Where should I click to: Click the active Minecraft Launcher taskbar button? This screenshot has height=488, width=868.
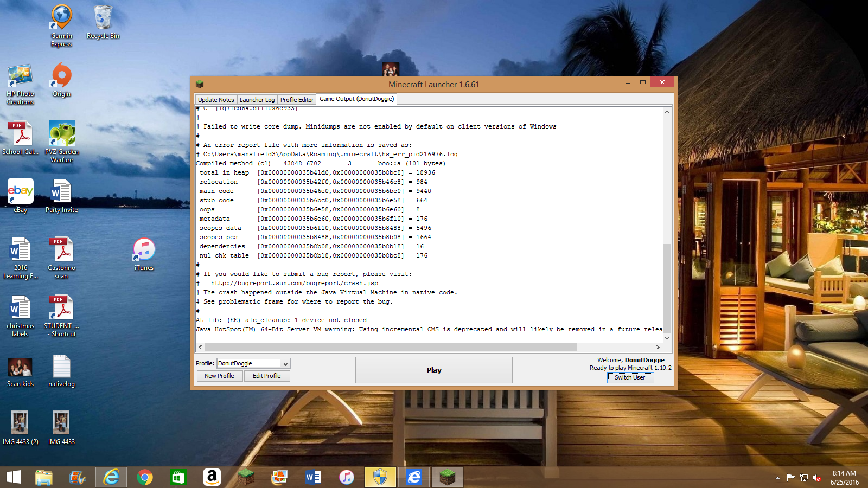tap(448, 477)
